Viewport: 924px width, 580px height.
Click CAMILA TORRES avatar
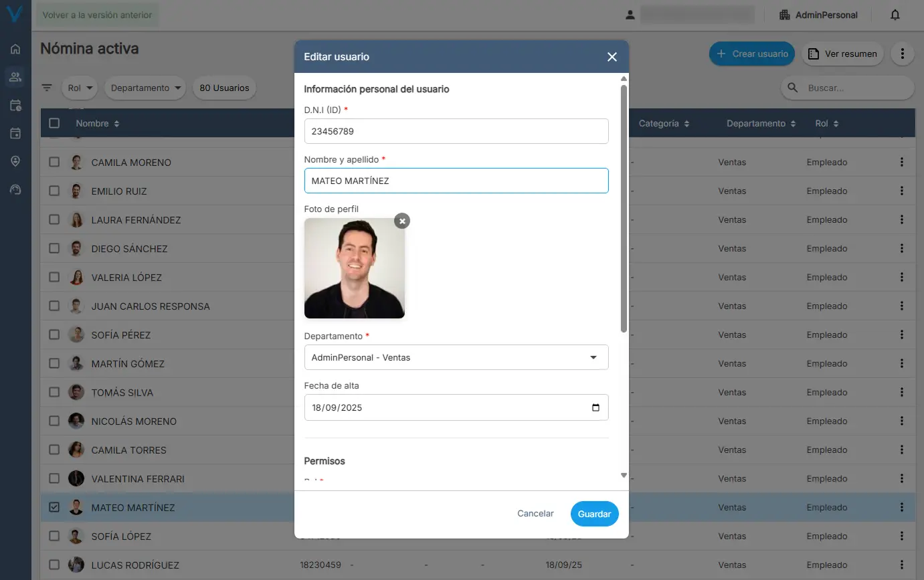[76, 450]
